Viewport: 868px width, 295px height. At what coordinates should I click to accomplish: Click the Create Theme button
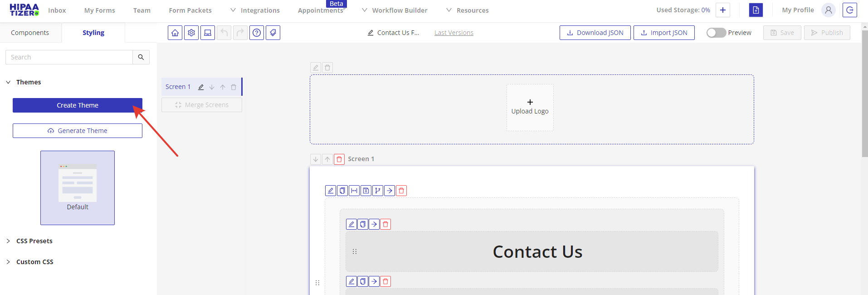tap(78, 105)
